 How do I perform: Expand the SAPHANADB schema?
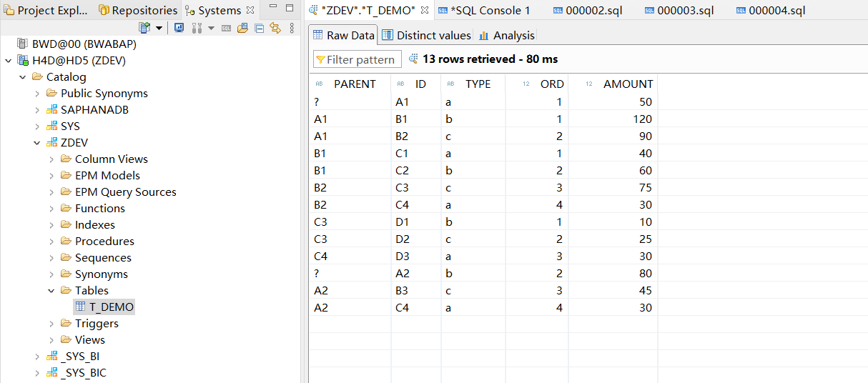click(37, 110)
